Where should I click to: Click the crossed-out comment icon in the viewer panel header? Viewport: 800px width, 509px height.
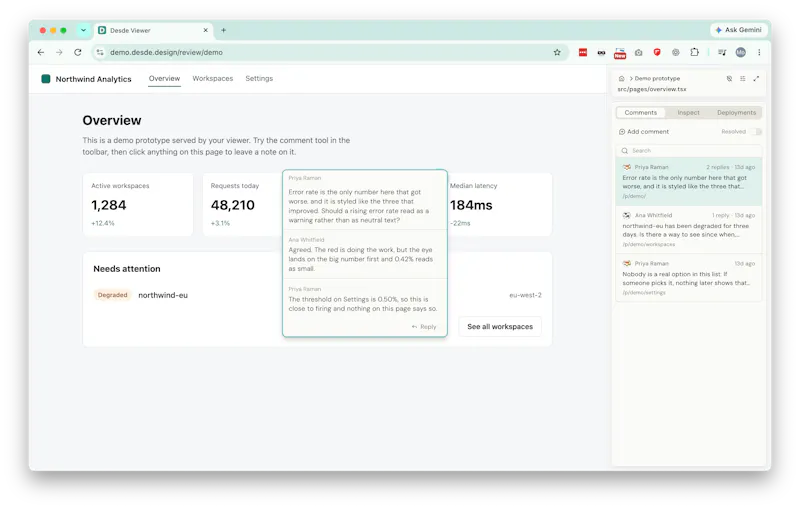(x=729, y=79)
